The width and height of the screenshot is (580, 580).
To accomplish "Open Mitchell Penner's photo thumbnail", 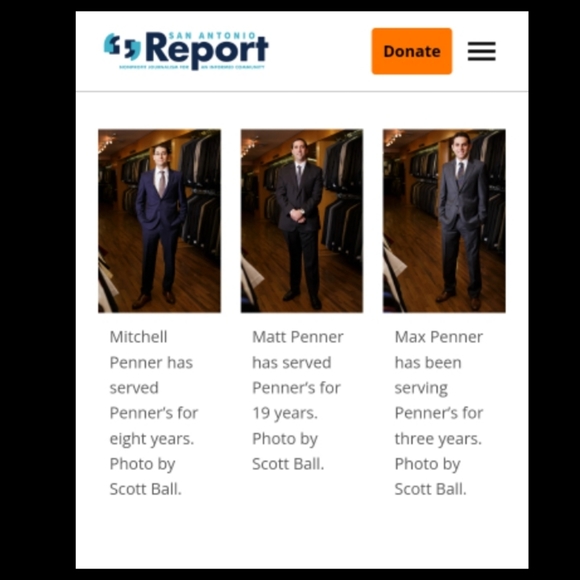I will pos(159,221).
